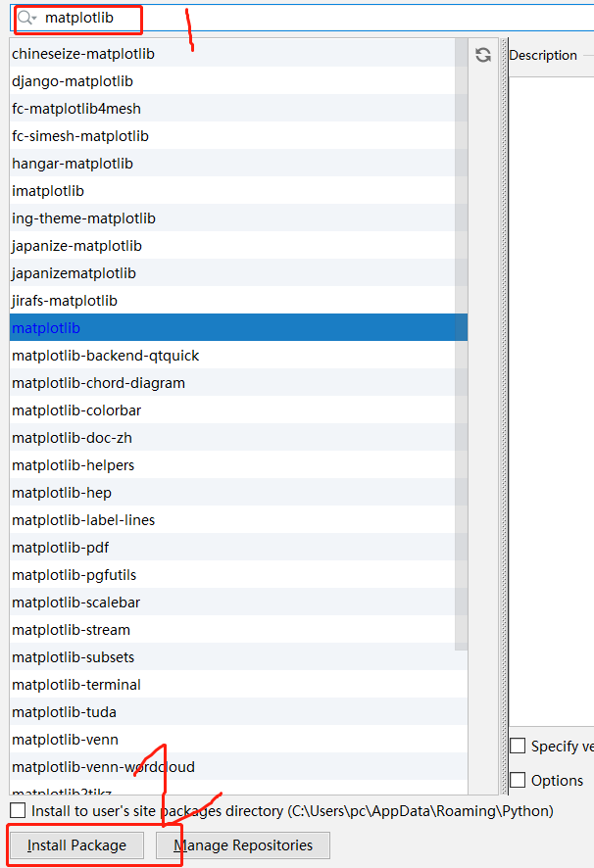The width and height of the screenshot is (594, 868).
Task: Select matplotlib-helpers package
Action: [238, 465]
